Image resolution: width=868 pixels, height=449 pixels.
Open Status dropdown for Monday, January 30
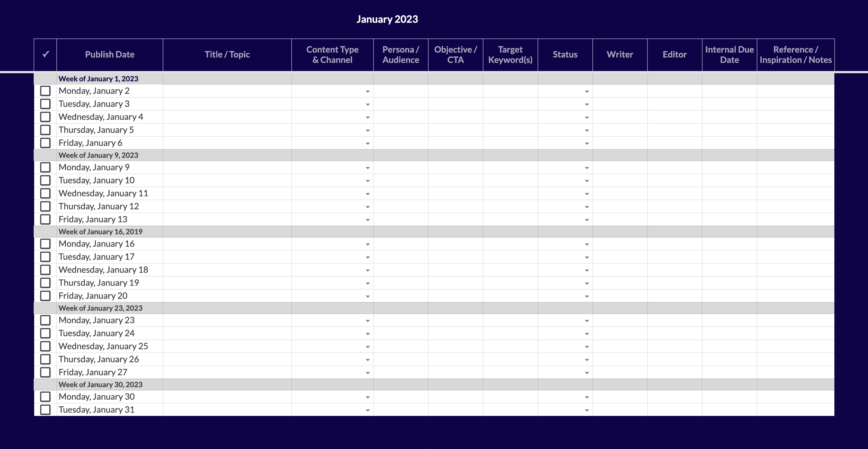[587, 397]
